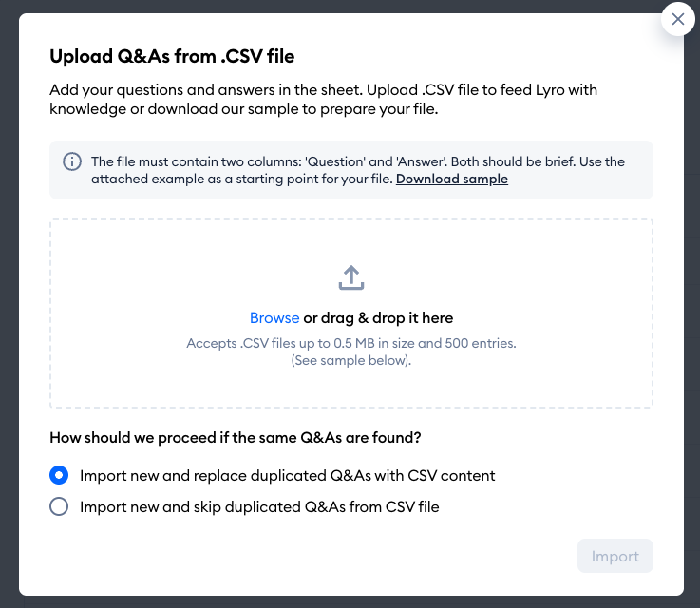Click the upload arrow icon

pos(351,277)
